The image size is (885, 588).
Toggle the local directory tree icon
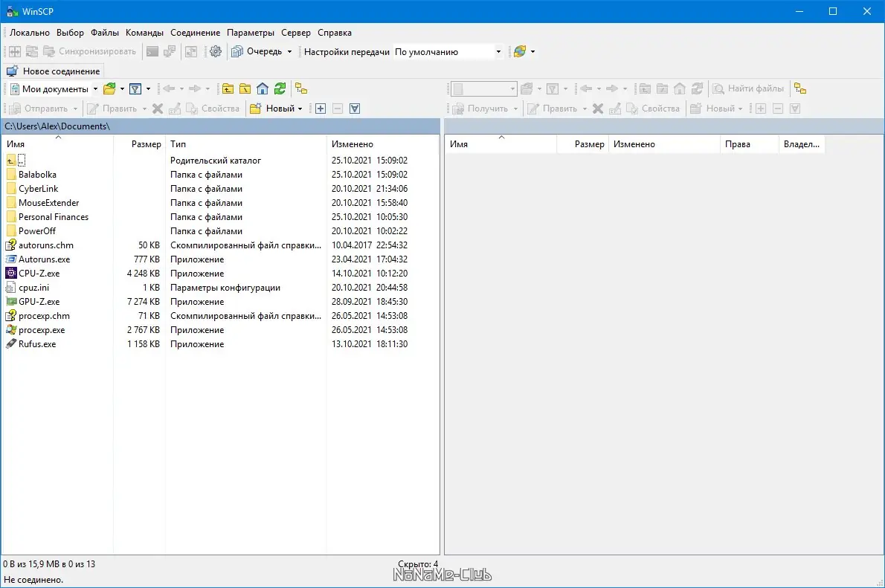tap(301, 88)
